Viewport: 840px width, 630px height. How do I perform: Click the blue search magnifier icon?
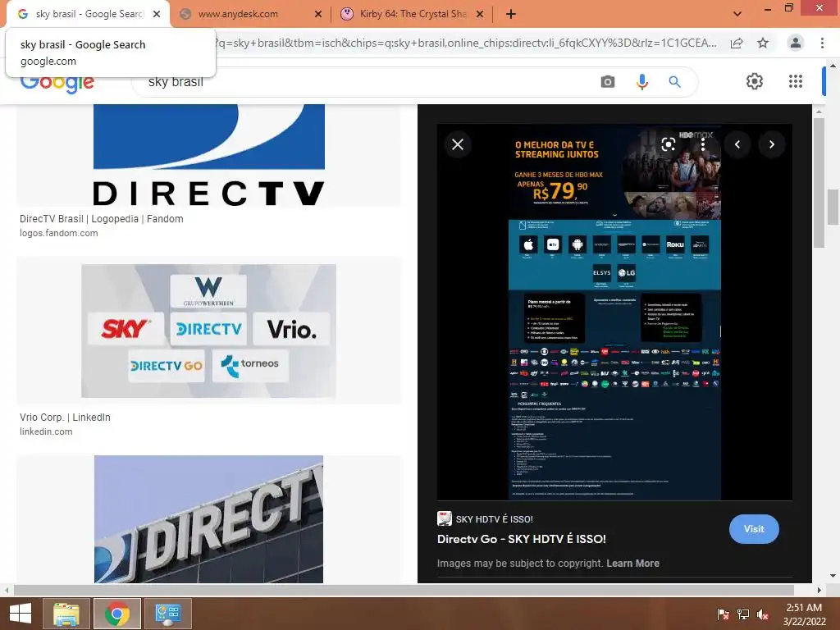(674, 82)
